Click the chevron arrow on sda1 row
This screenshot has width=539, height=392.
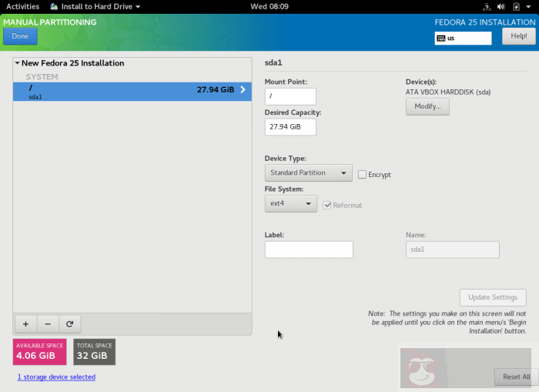tap(243, 90)
